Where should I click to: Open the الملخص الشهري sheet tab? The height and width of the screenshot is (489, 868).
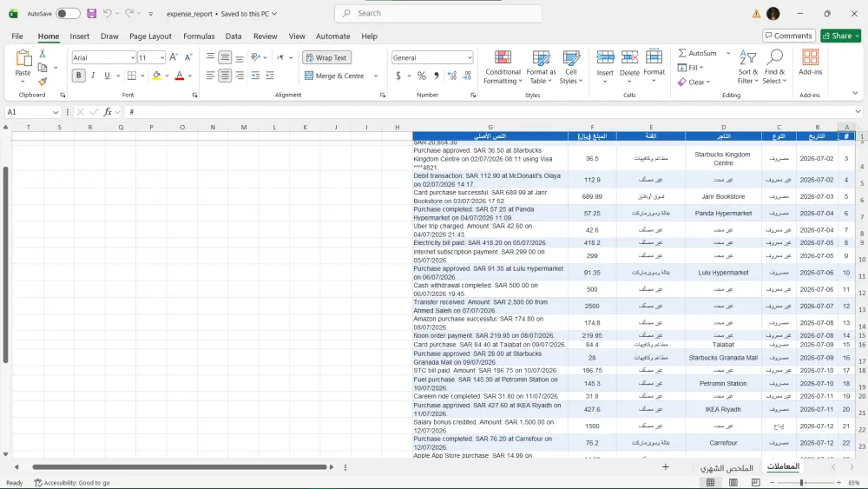coord(727,467)
